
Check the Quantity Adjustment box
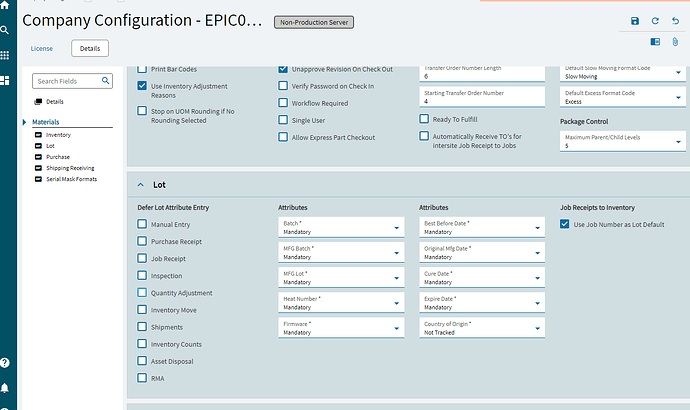[x=142, y=293]
